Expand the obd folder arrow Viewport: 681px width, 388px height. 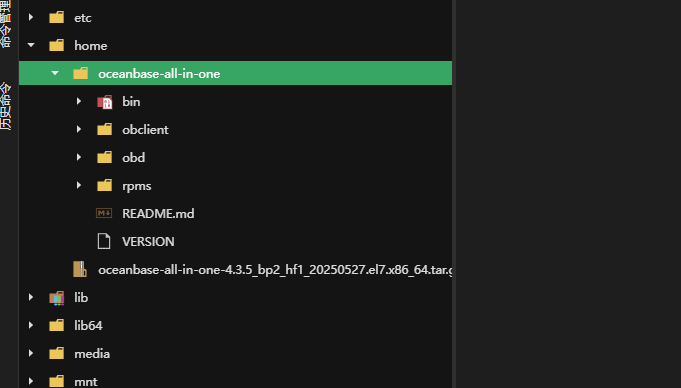click(79, 157)
